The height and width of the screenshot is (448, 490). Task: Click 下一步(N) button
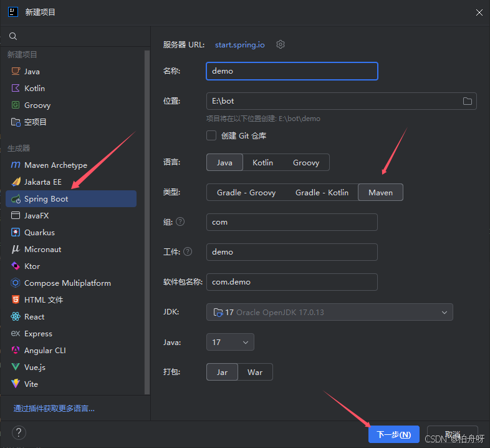click(394, 434)
